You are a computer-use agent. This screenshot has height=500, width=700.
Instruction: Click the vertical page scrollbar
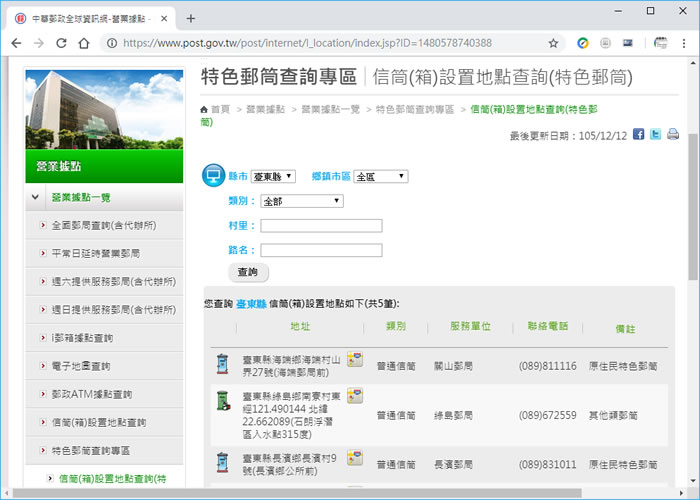click(692, 205)
